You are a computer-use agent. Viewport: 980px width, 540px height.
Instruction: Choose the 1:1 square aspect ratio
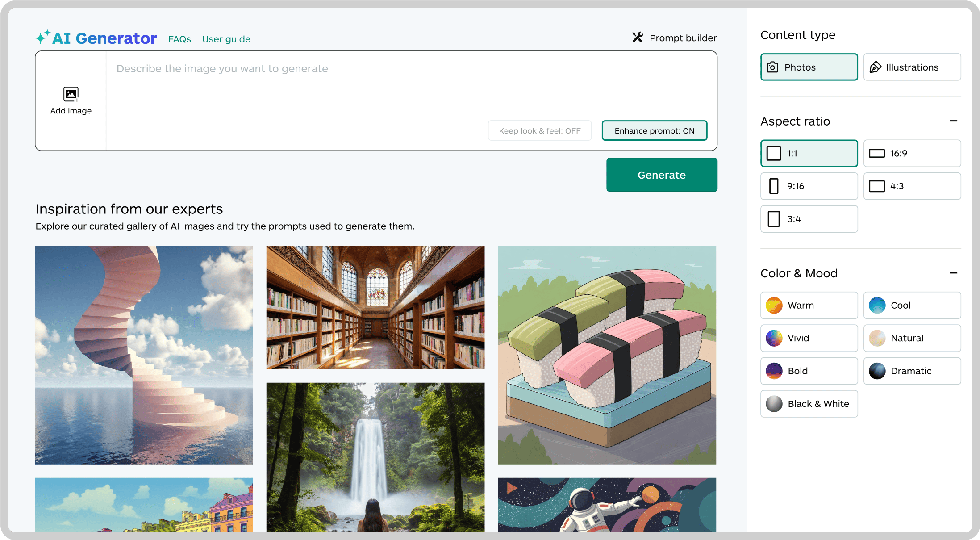pyautogui.click(x=809, y=153)
